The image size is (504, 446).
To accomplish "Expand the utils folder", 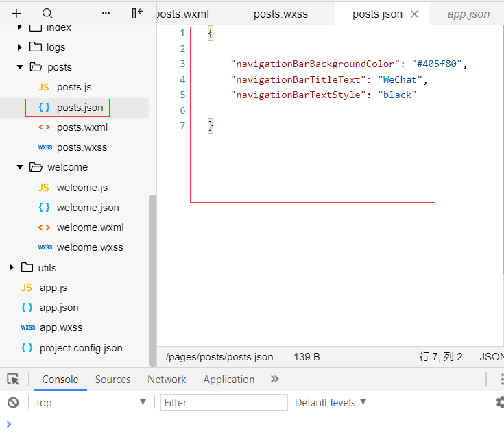I will tap(11, 268).
